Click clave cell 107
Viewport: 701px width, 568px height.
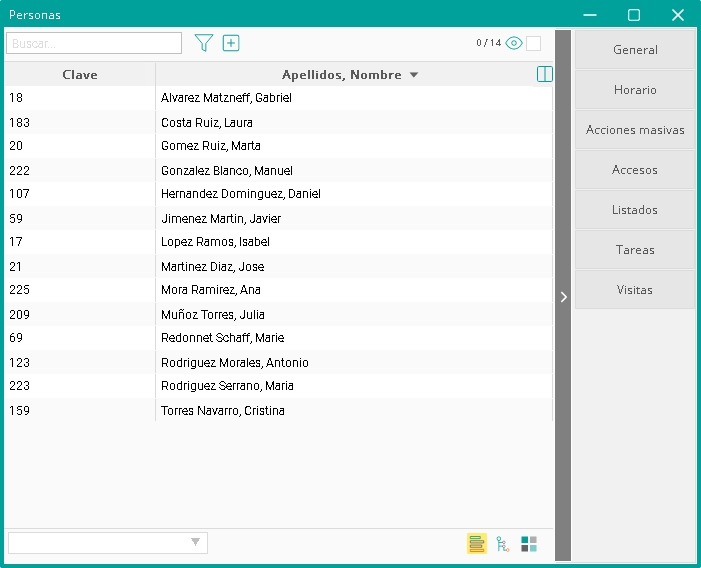pyautogui.click(x=80, y=194)
